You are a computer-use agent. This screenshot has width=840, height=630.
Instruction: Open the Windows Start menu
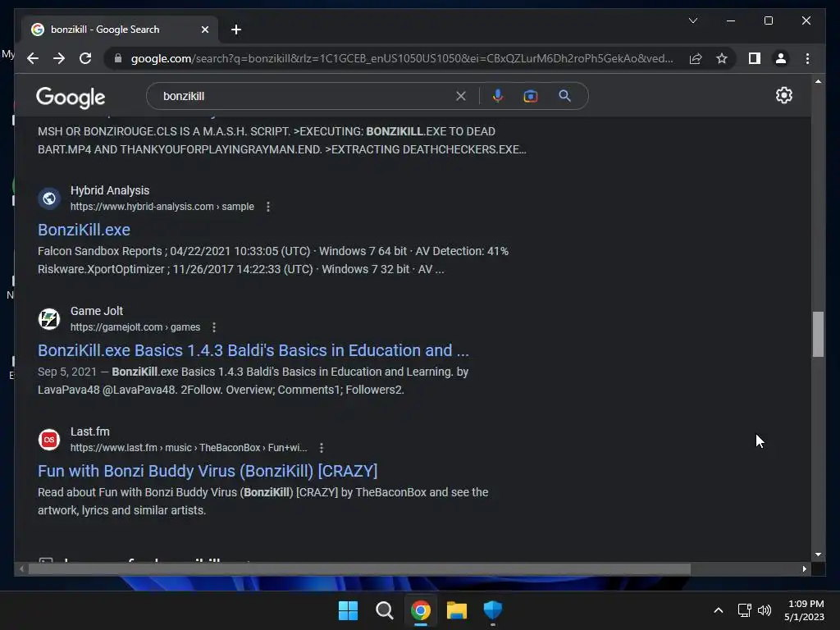(x=348, y=610)
